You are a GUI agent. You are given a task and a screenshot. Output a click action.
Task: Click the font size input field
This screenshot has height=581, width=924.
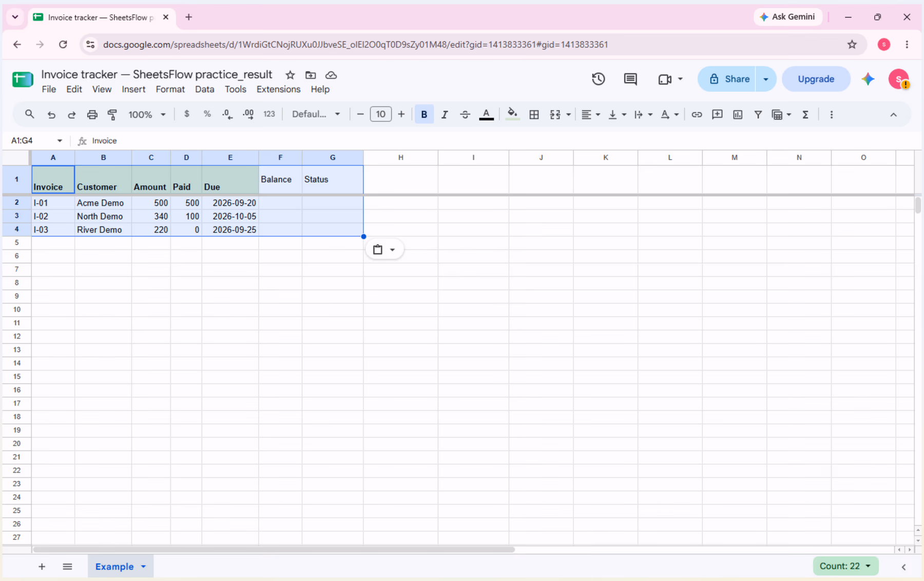pos(380,114)
